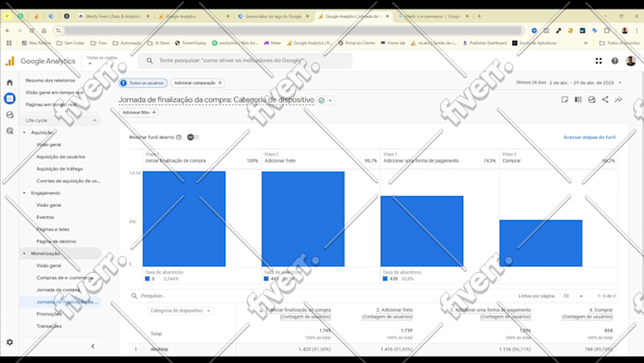
Task: Open a new browser tab plus button
Action: click(x=479, y=16)
